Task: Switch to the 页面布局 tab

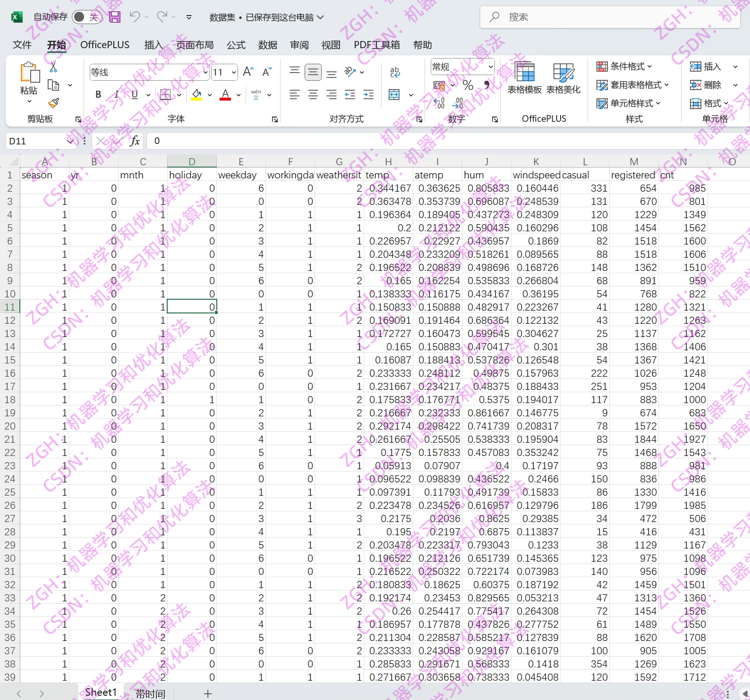Action: [x=195, y=45]
